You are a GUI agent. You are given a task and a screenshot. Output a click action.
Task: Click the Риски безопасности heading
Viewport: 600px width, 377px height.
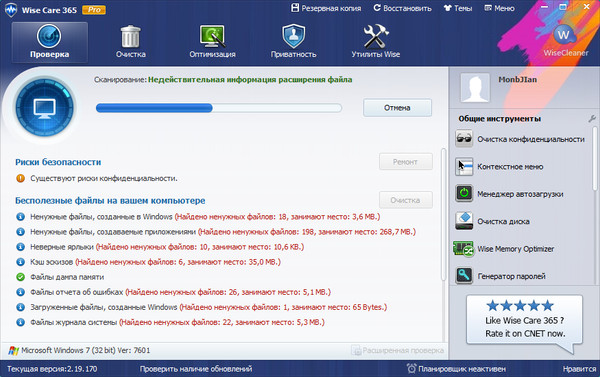coord(58,162)
